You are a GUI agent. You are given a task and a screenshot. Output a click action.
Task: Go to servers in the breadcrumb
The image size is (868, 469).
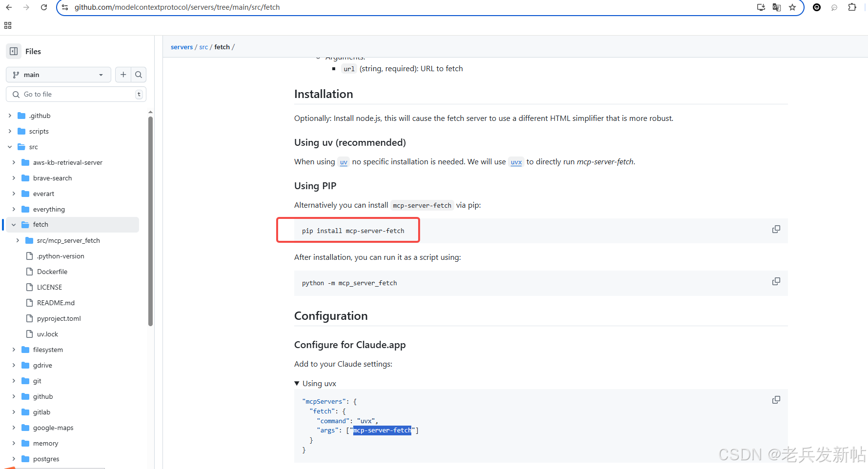point(182,47)
